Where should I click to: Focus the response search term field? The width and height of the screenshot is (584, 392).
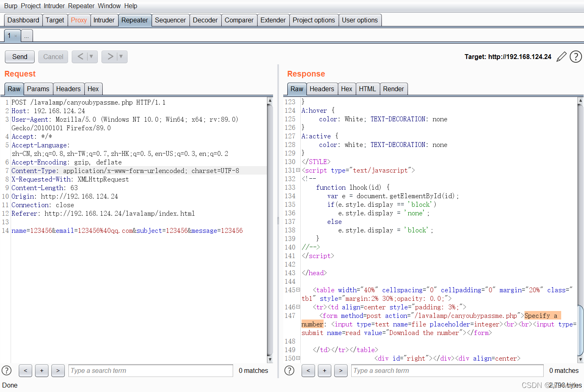(x=447, y=370)
